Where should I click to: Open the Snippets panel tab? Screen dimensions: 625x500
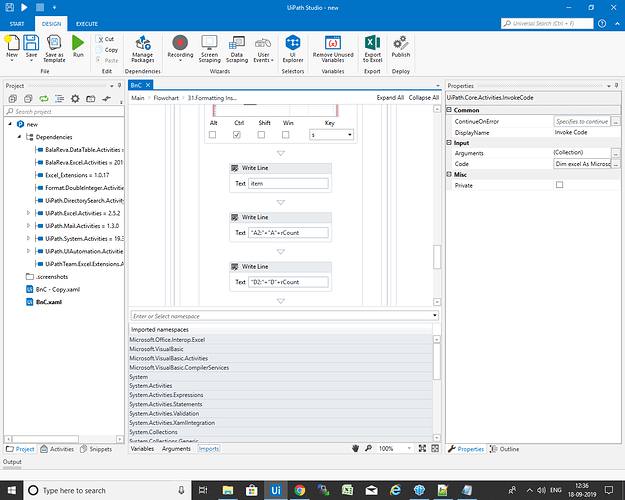pyautogui.click(x=96, y=449)
